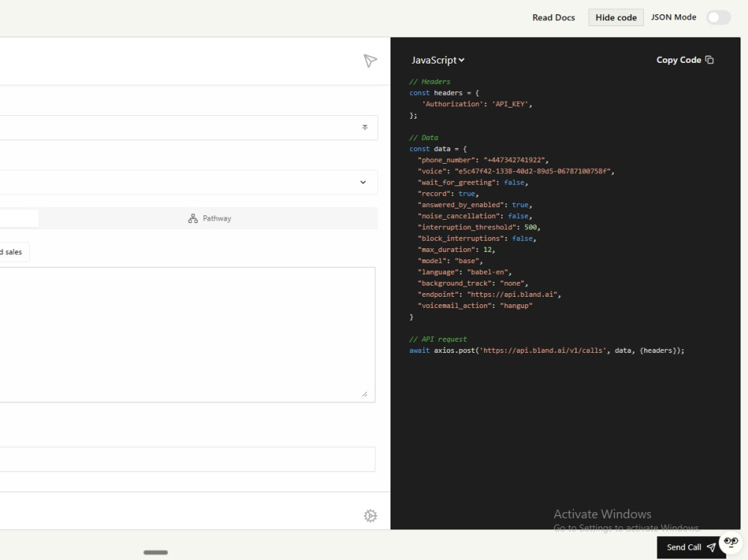Click the "wait_for_greeting" code line
The height and width of the screenshot is (560, 748).
tap(473, 182)
